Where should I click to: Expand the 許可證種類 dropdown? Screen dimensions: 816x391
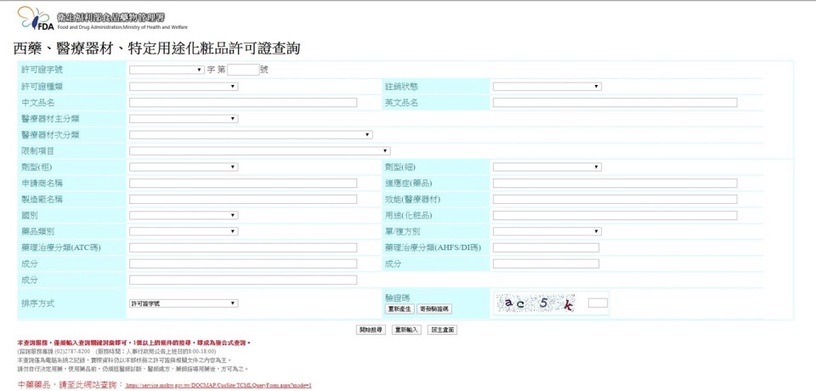click(184, 86)
